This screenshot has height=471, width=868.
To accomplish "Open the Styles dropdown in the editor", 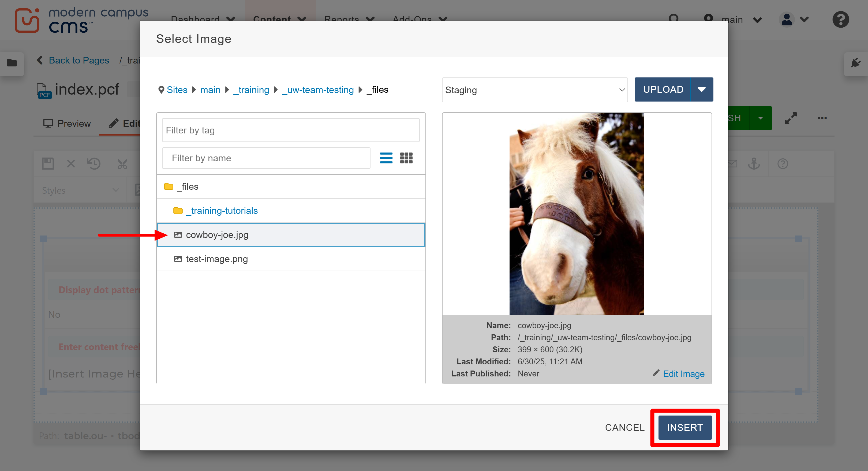I will (80, 190).
